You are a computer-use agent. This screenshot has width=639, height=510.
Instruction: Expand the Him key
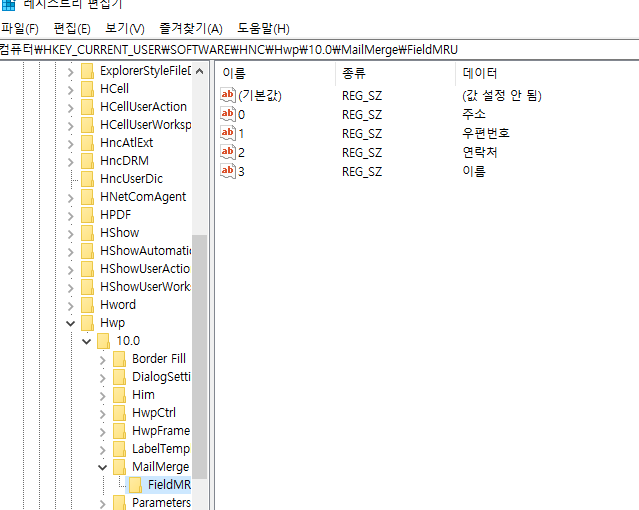pos(102,396)
